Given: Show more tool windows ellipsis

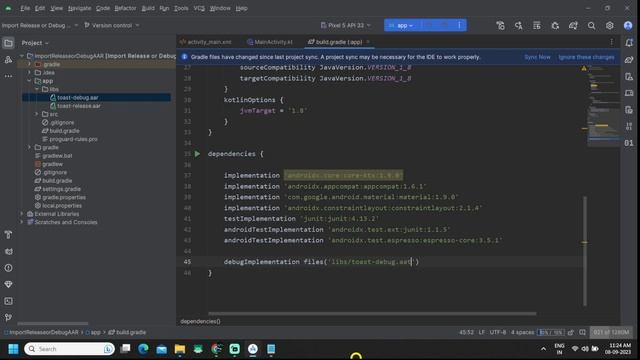Looking at the screenshot, I should pyautogui.click(x=8, y=76).
